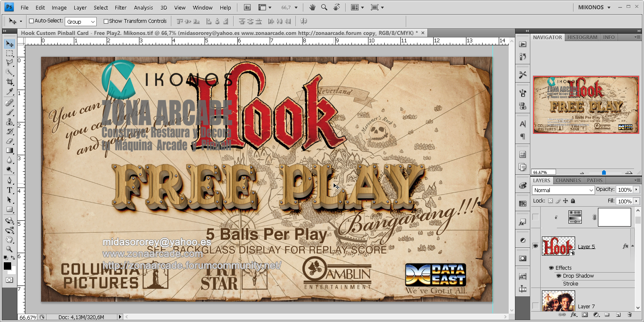Click the Stroke effect entry in Layers panel

[571, 283]
